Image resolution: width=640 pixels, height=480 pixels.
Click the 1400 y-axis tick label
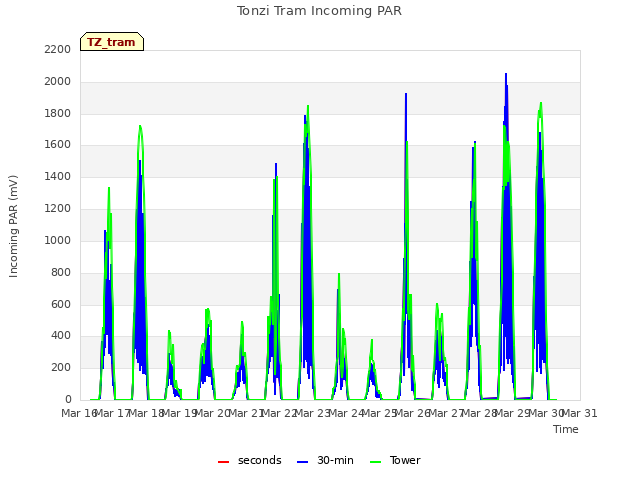58,177
